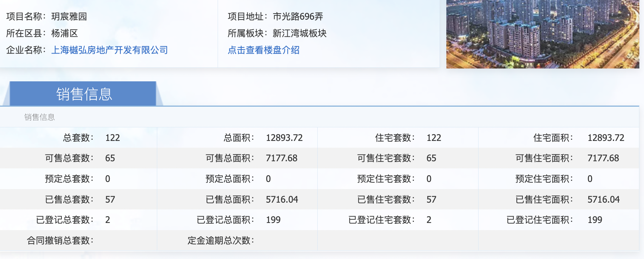Click the 可售总套数 value 65
Screen dimensions: 644x259
click(110, 158)
